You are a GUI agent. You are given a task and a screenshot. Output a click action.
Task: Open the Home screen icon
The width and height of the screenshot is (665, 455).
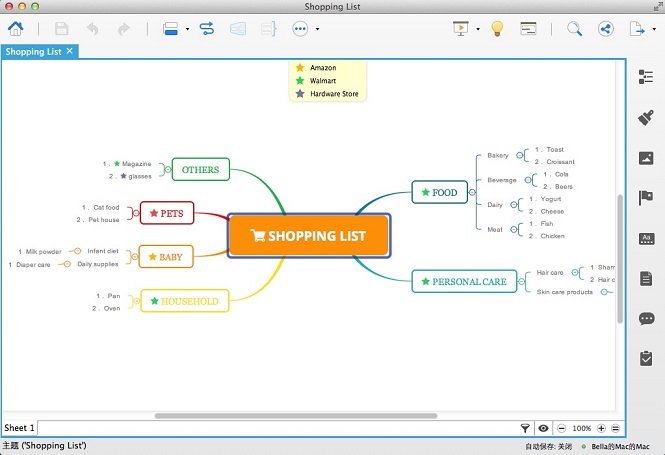coord(18,29)
